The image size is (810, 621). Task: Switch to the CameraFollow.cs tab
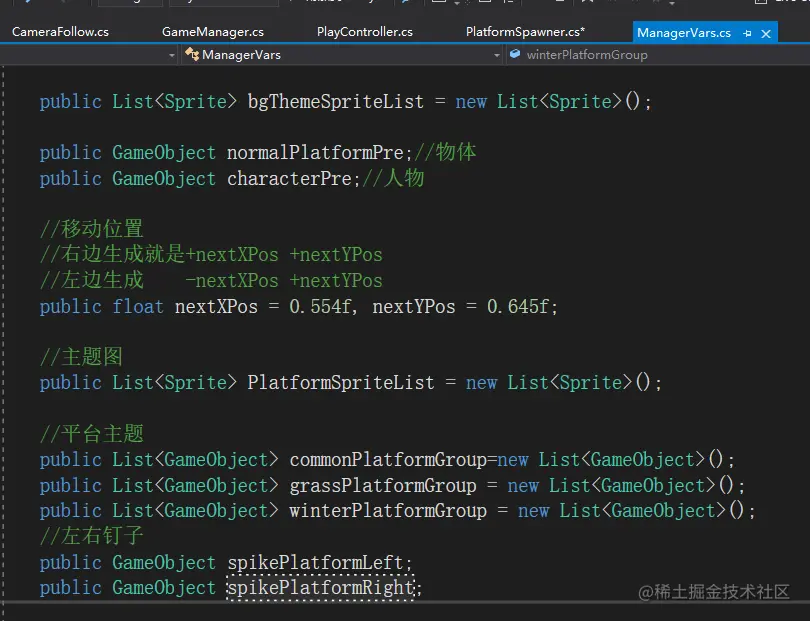[60, 32]
